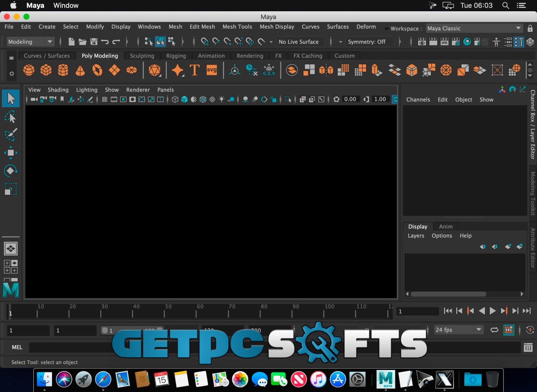Screen dimensions: 537x392
Task: Click No Live Surface field
Action: tap(301, 42)
